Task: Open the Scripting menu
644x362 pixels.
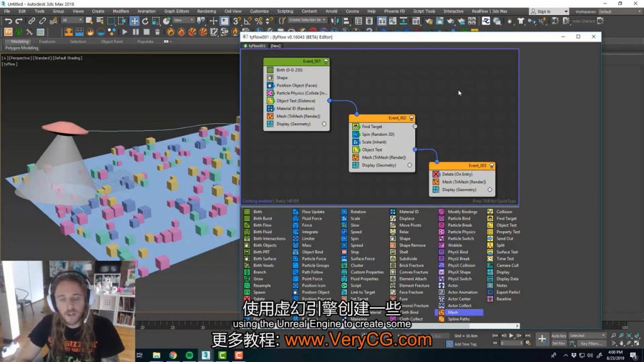Action: [x=285, y=11]
